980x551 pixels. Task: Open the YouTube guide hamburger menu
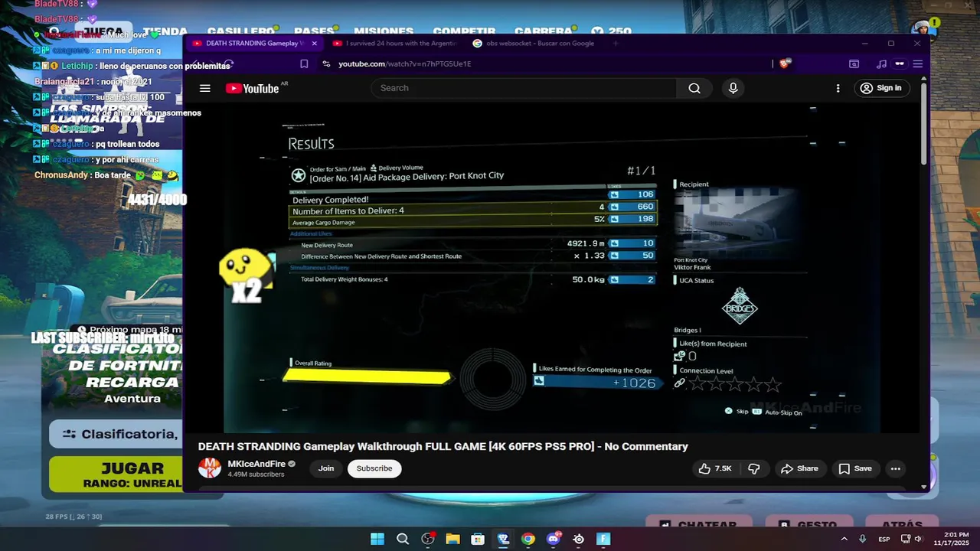tap(204, 88)
